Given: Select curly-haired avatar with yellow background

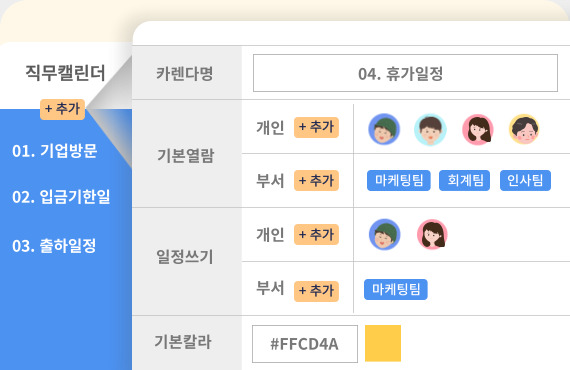Looking at the screenshot, I should click(x=524, y=129).
